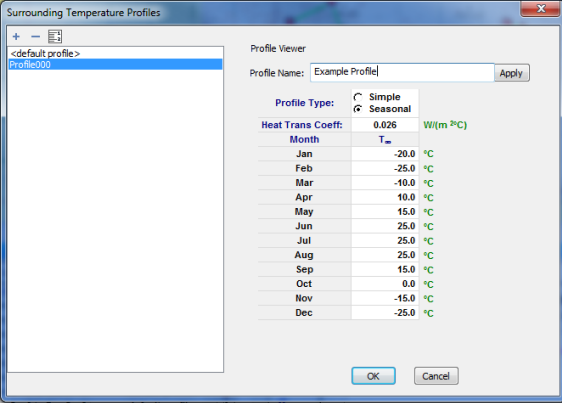Click the minus icon to remove profile
562x403 pixels.
click(35, 37)
